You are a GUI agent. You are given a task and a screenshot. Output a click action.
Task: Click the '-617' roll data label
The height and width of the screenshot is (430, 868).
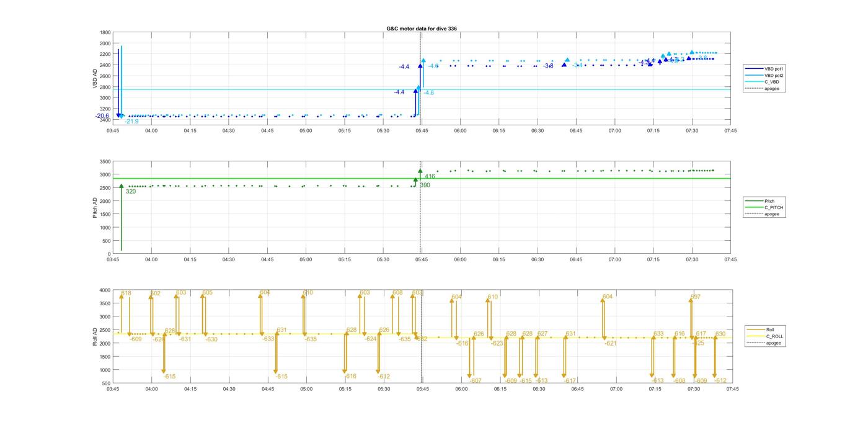[570, 381]
